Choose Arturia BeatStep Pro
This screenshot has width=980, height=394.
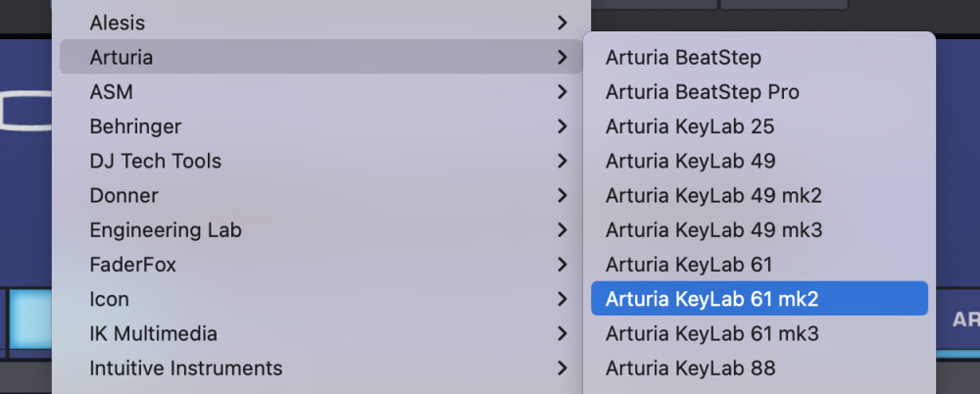tap(702, 92)
